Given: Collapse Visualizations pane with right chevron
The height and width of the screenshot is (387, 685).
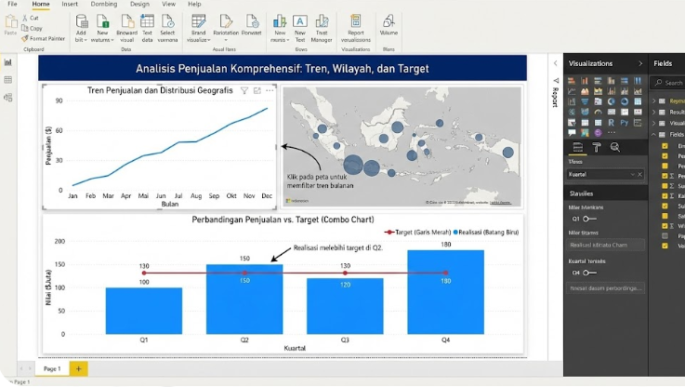Looking at the screenshot, I should [640, 63].
